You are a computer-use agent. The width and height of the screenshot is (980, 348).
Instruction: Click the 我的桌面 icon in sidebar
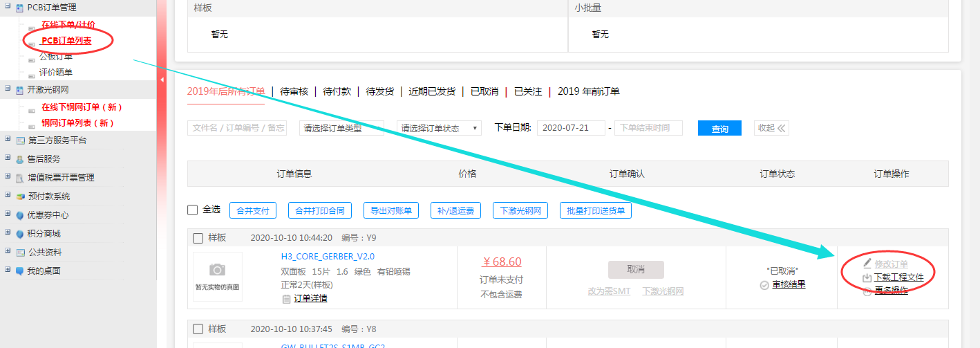20,271
